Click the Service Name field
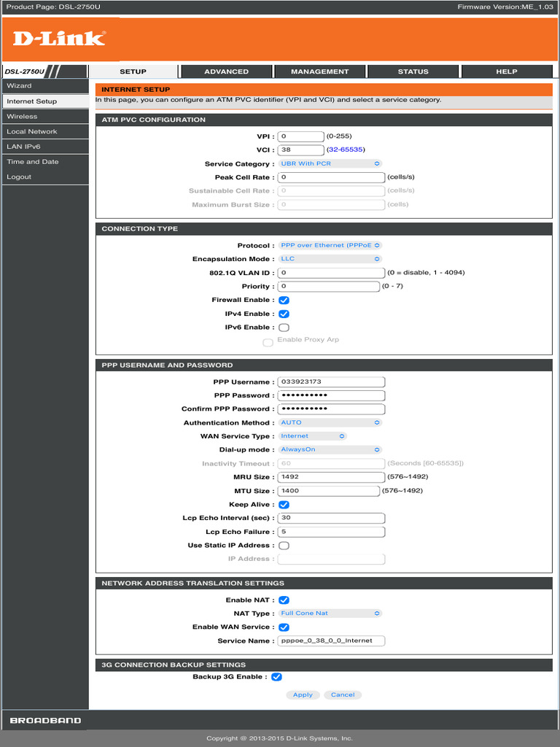 [x=332, y=640]
